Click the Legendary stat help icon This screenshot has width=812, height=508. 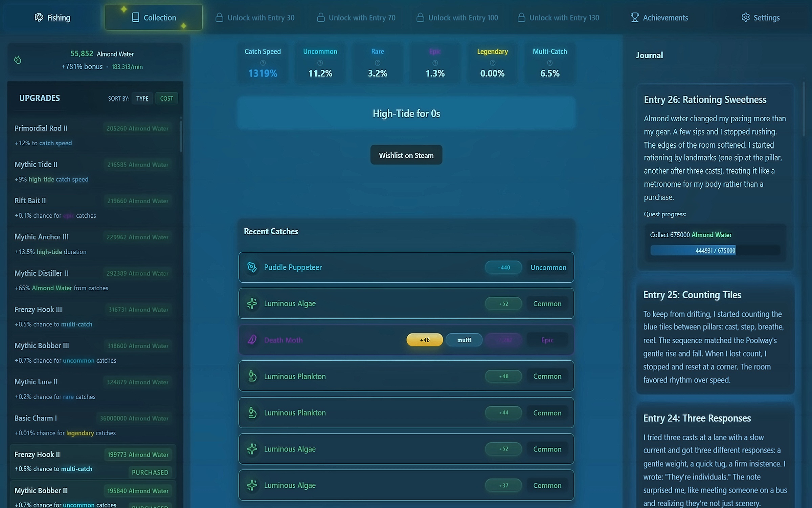tap(492, 63)
